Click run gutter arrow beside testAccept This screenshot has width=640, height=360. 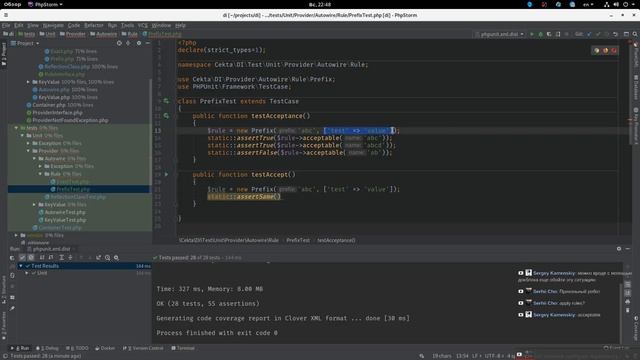(166, 174)
